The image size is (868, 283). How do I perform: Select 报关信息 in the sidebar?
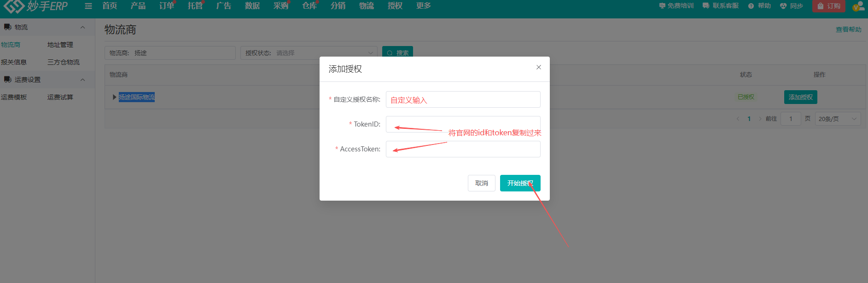(14, 62)
